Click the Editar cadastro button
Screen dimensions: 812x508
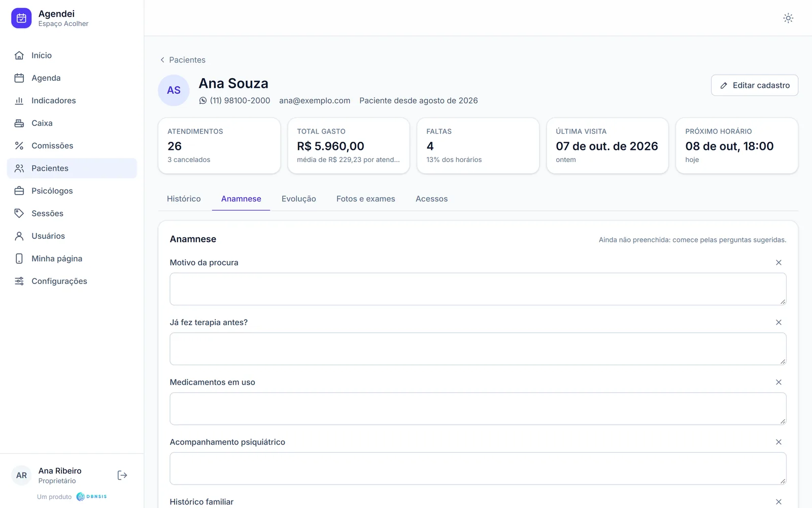pos(755,85)
